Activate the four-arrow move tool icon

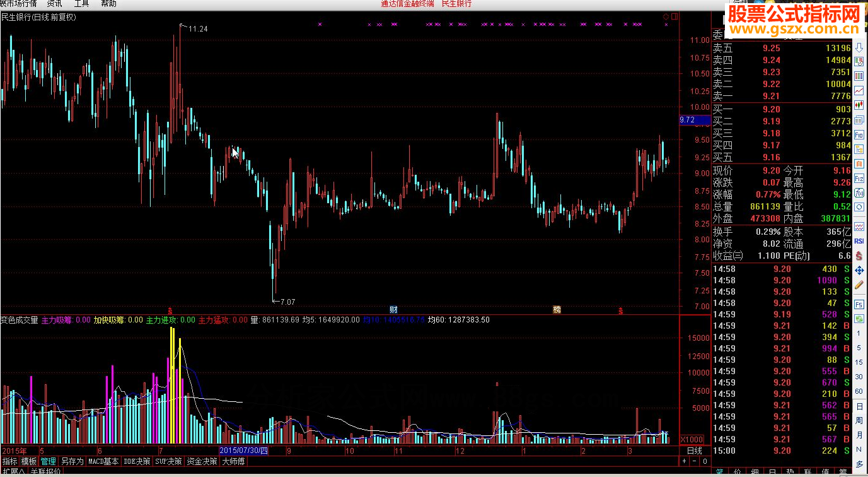pos(859,270)
